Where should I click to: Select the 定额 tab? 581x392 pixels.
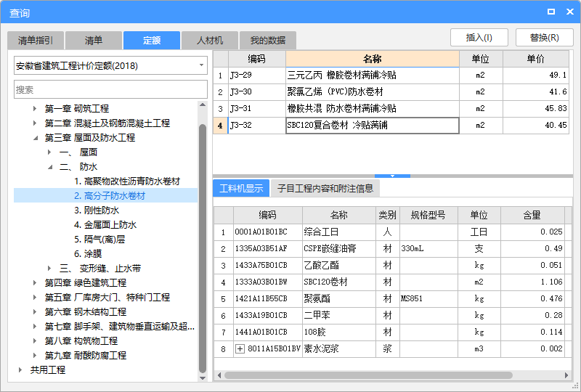click(152, 41)
